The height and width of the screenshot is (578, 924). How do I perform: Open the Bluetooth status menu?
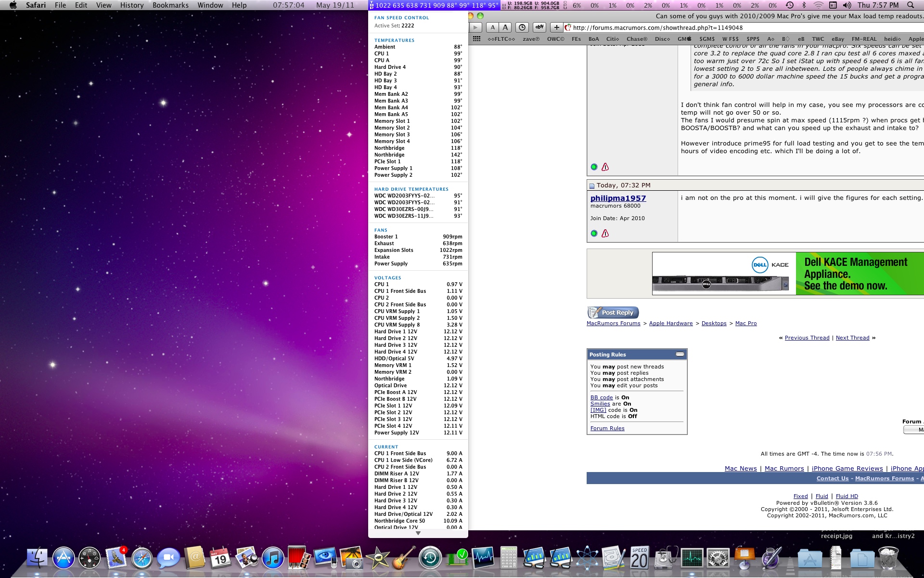804,5
